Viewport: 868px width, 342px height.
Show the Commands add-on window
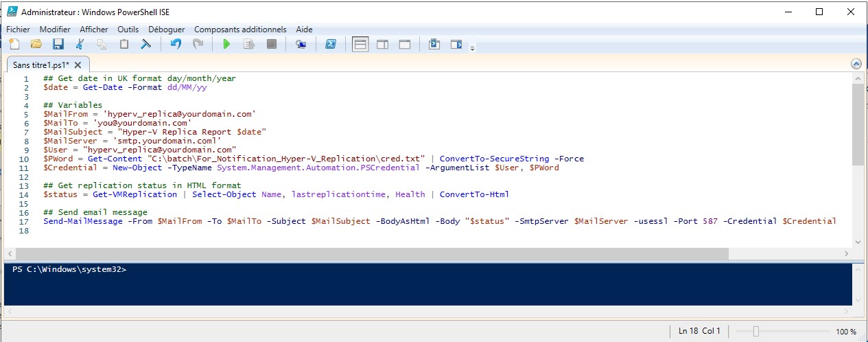click(434, 45)
